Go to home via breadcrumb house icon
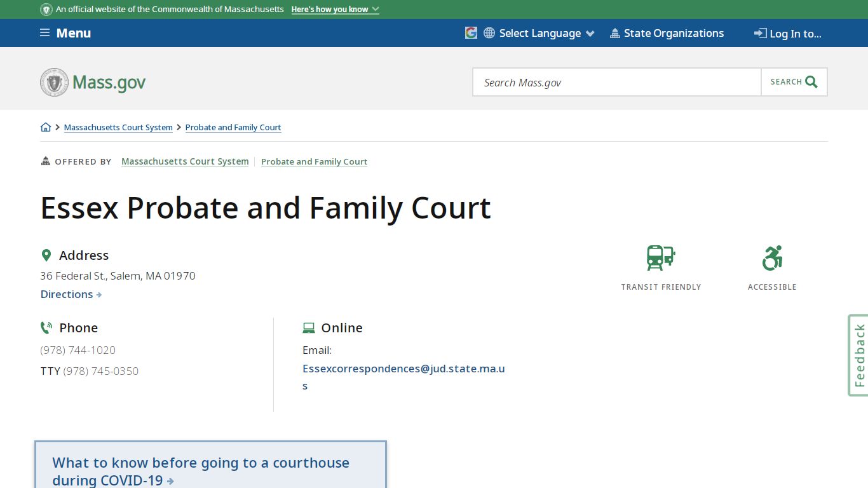The height and width of the screenshot is (488, 868). [x=46, y=127]
